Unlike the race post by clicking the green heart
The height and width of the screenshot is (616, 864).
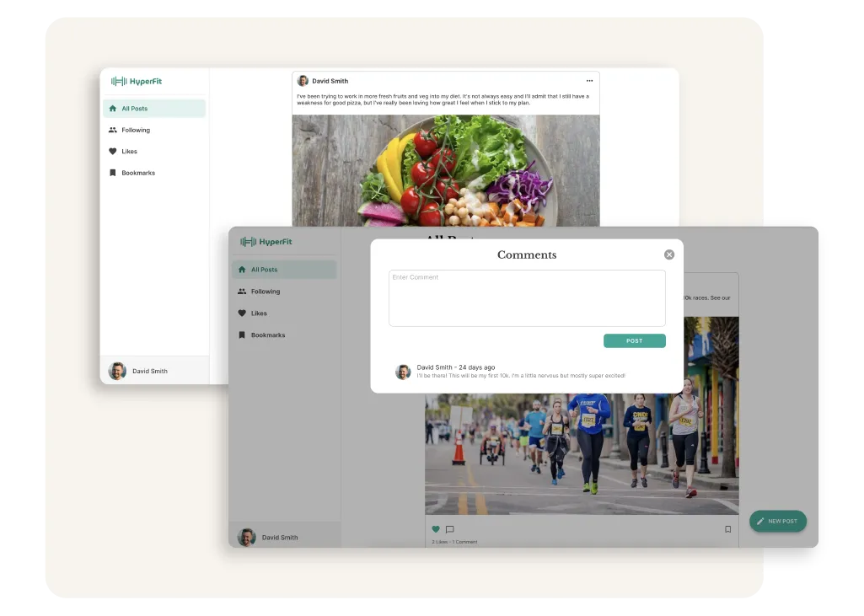click(436, 529)
